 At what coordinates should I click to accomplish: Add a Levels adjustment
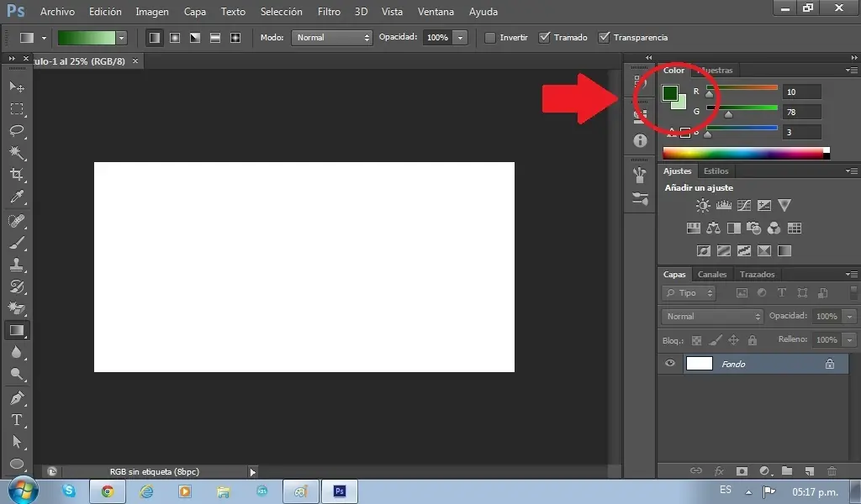pos(724,206)
